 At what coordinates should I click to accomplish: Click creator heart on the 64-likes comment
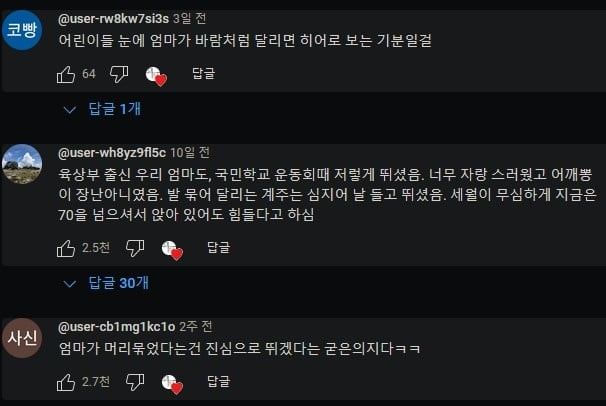point(156,76)
